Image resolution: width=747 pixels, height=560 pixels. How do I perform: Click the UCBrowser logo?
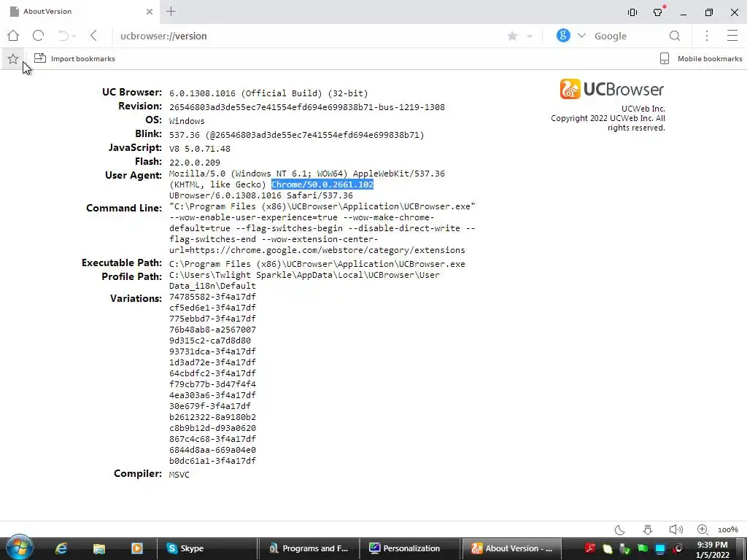coord(612,89)
